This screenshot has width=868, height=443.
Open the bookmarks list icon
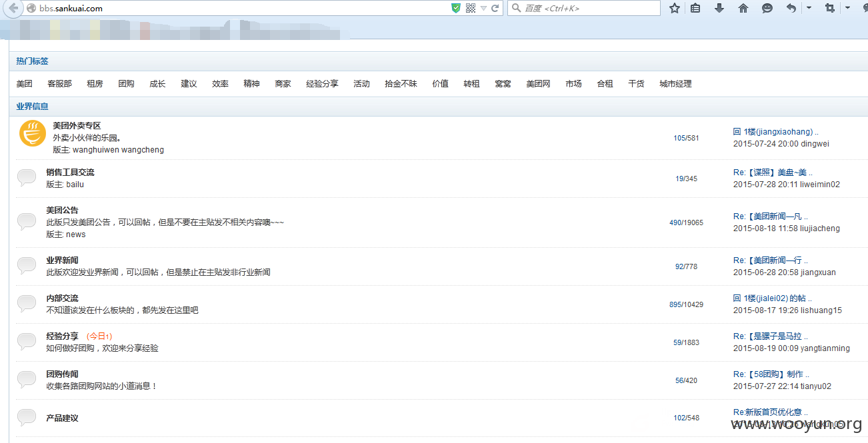pos(695,9)
